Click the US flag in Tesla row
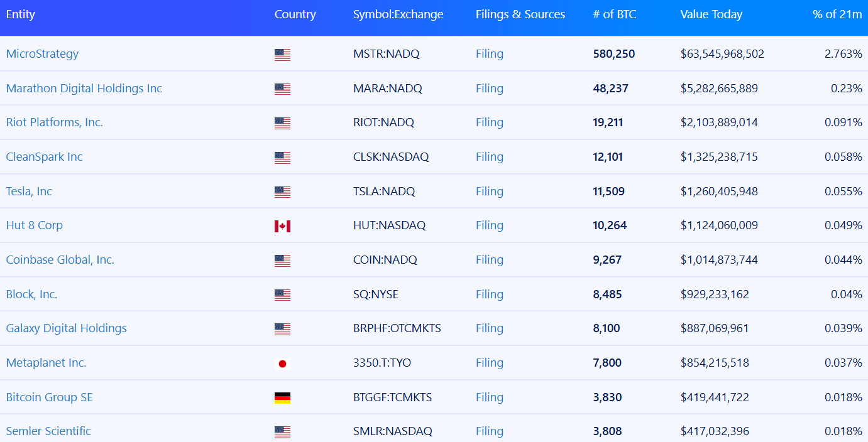 [282, 192]
